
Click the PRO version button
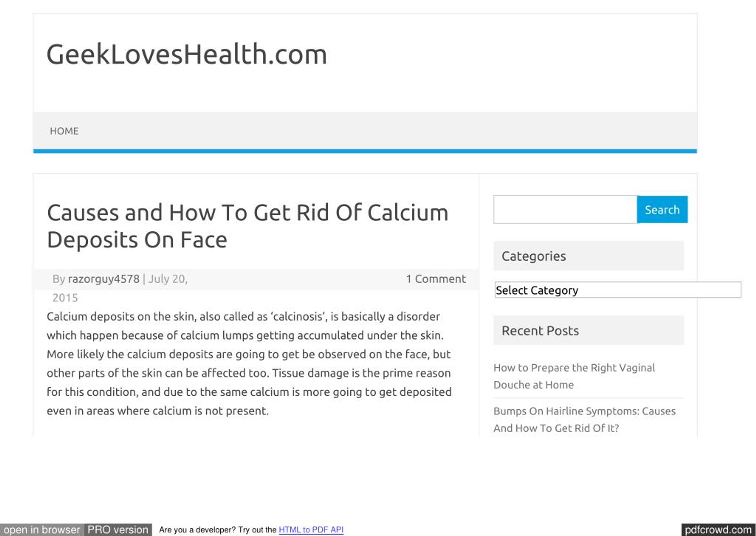(x=117, y=530)
